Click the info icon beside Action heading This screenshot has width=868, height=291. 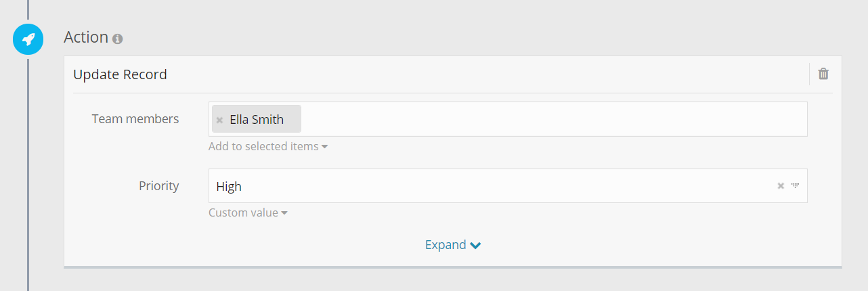pyautogui.click(x=118, y=39)
